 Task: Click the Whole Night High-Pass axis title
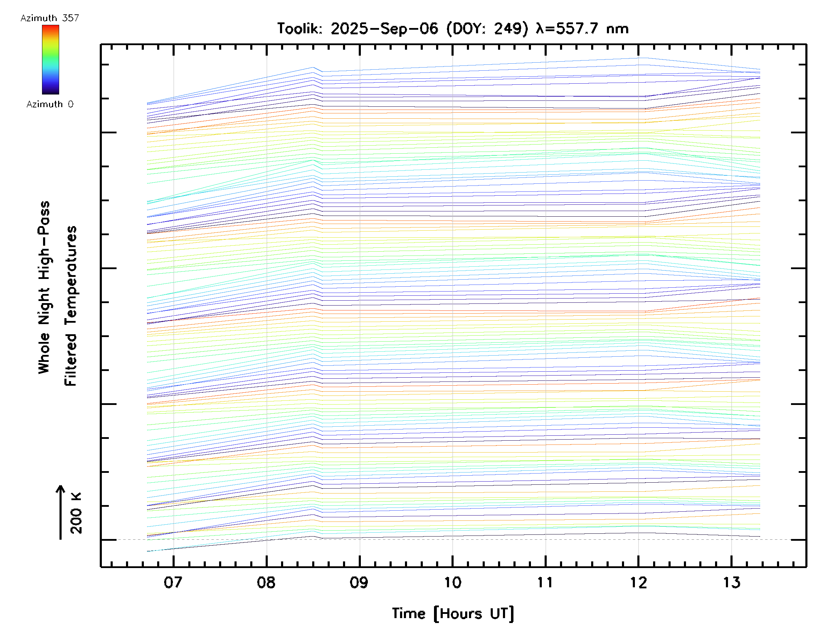[44, 287]
